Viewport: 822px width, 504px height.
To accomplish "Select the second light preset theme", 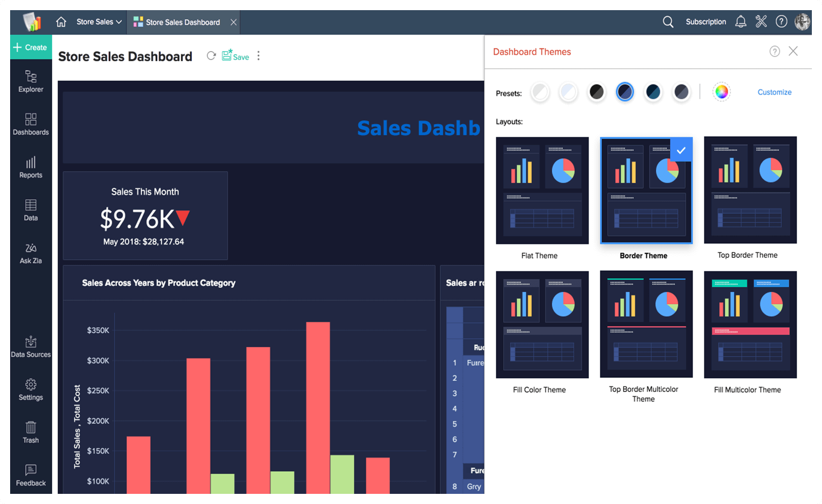I will (x=568, y=92).
